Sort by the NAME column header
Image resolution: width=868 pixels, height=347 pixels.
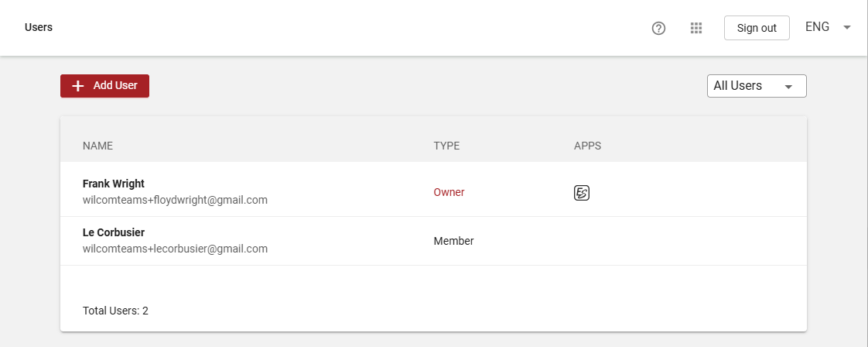[97, 146]
